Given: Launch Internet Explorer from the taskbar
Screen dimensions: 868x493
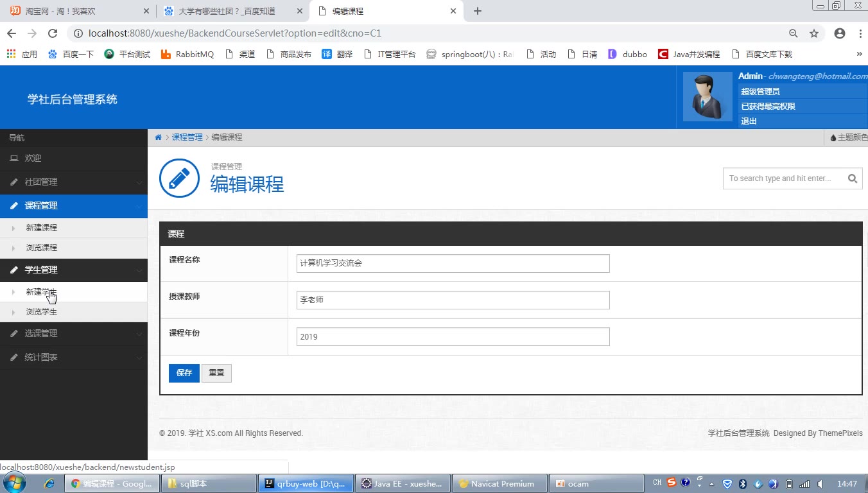Looking at the screenshot, I should point(49,483).
